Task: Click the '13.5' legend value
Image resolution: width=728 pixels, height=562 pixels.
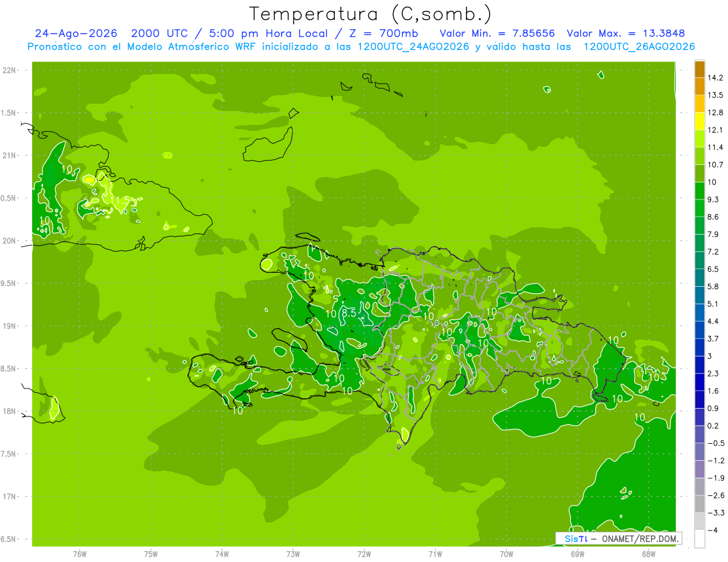Action: (x=715, y=95)
